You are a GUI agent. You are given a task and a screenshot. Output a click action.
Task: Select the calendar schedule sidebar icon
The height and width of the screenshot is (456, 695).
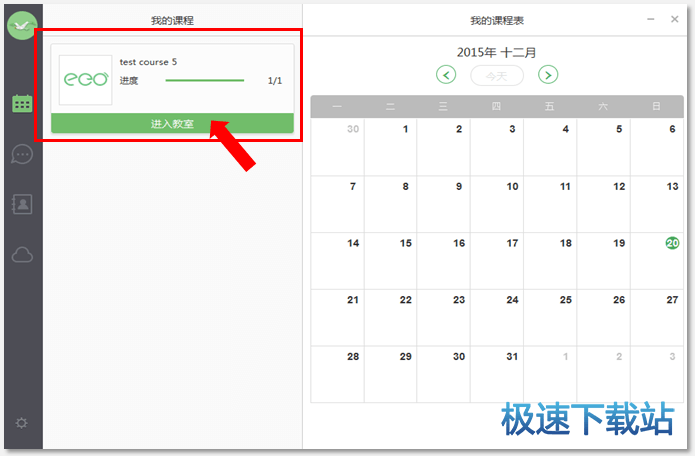coord(22,104)
